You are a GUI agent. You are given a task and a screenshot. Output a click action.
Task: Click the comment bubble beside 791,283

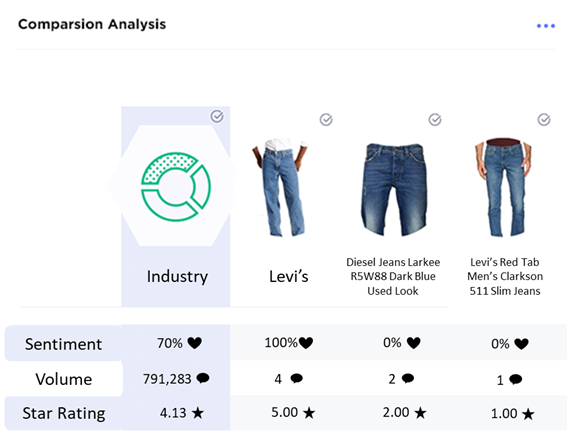203,378
